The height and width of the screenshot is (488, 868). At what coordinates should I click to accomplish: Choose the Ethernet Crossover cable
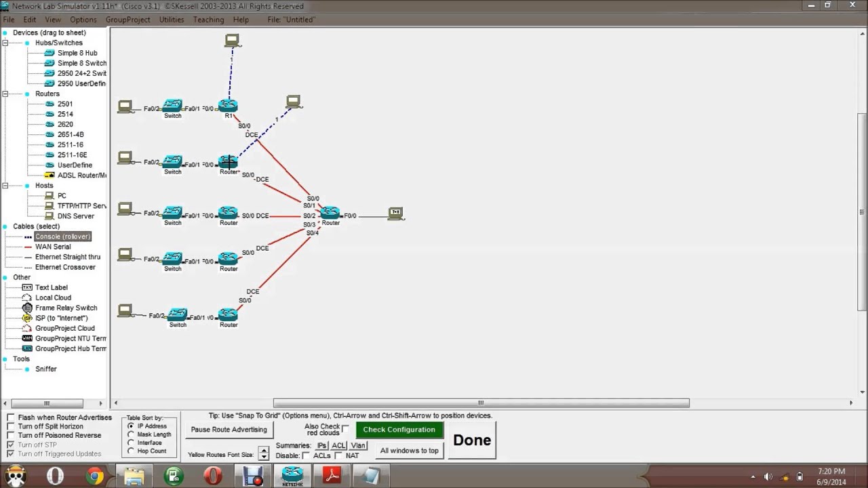coord(65,267)
